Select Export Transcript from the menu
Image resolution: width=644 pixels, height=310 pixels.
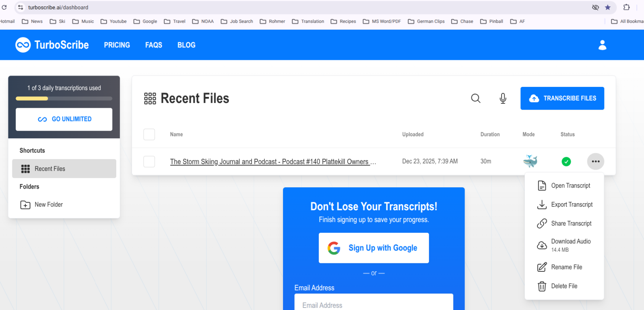click(x=572, y=205)
